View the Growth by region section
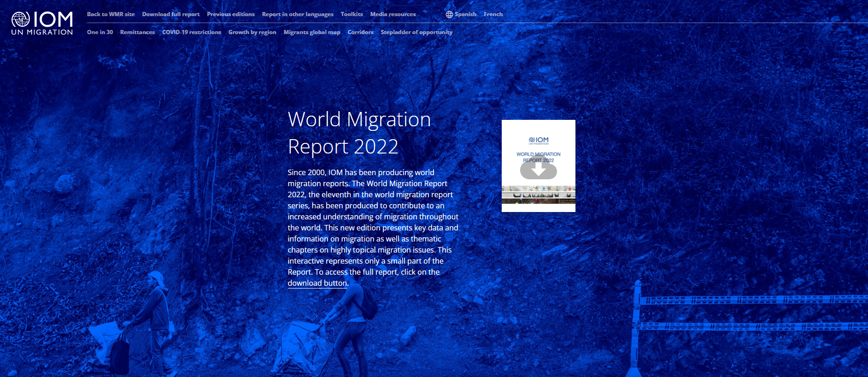 pyautogui.click(x=252, y=32)
